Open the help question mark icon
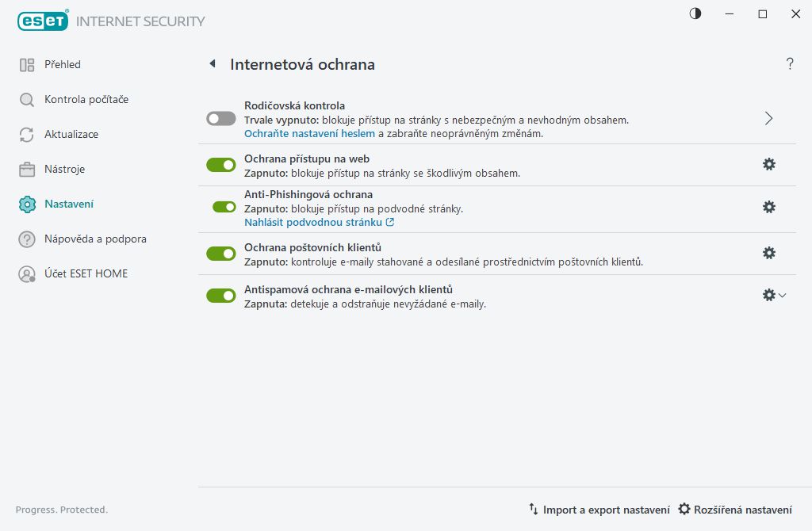Screen dimensions: 812x531 [790, 64]
